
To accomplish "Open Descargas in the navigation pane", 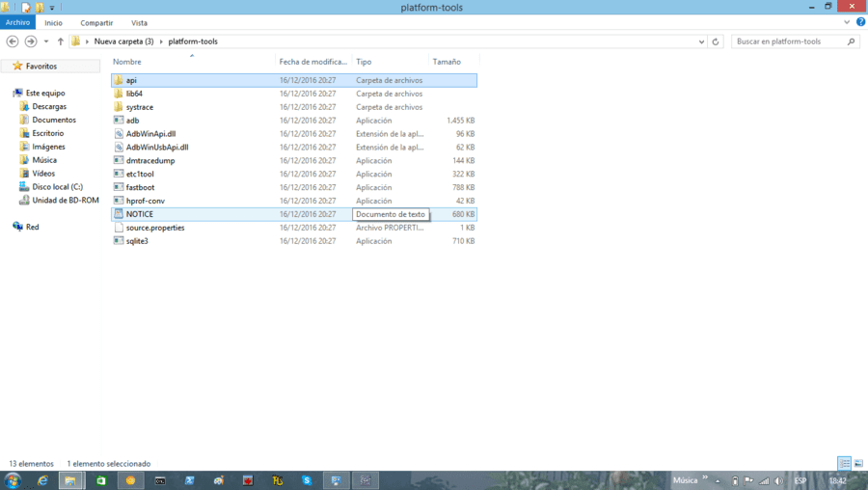I will tap(49, 106).
